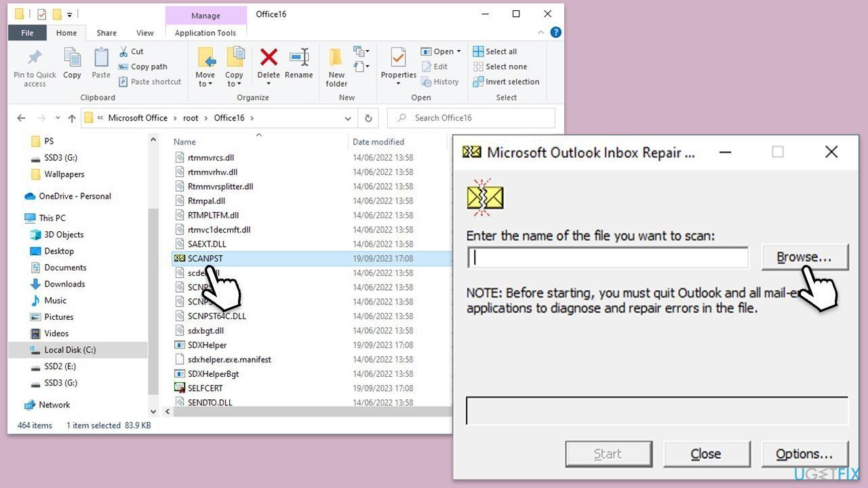Screen dimensions: 868x488
Task: Open the Recent locations dropdown arrow
Action: (58, 118)
